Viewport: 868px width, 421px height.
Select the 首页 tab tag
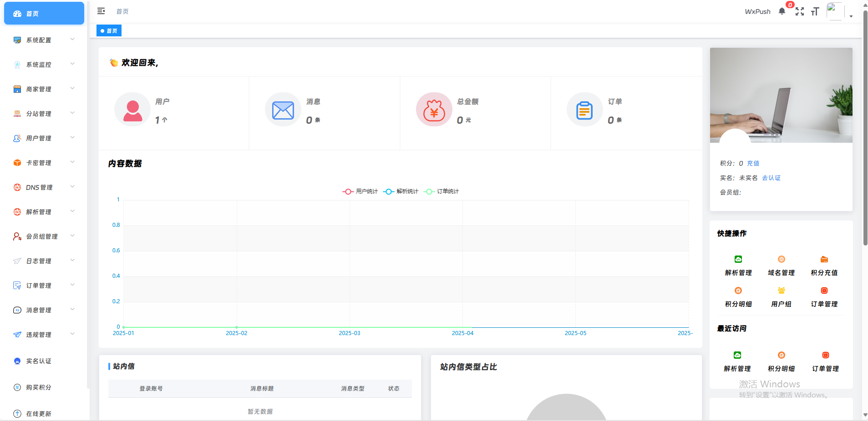coord(109,30)
